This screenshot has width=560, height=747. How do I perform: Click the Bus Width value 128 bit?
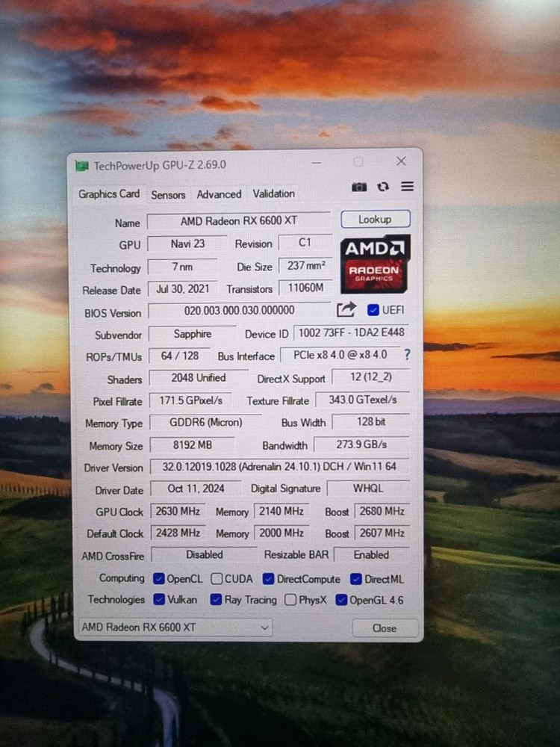click(371, 421)
